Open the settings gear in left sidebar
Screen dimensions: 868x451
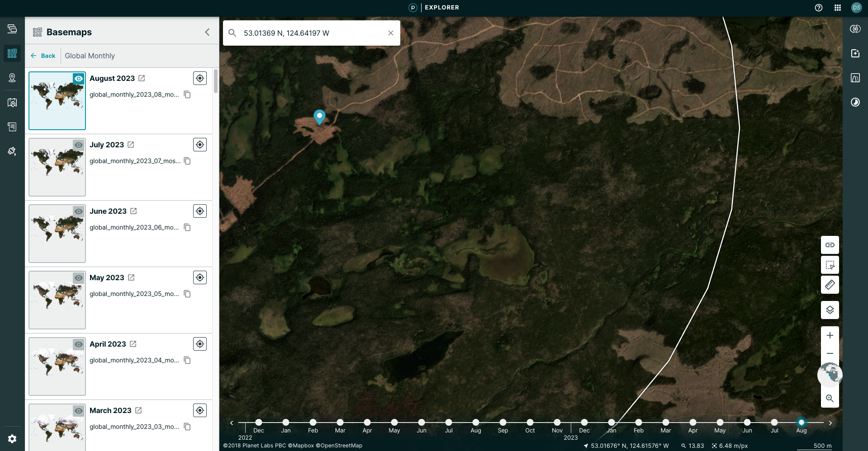click(12, 439)
